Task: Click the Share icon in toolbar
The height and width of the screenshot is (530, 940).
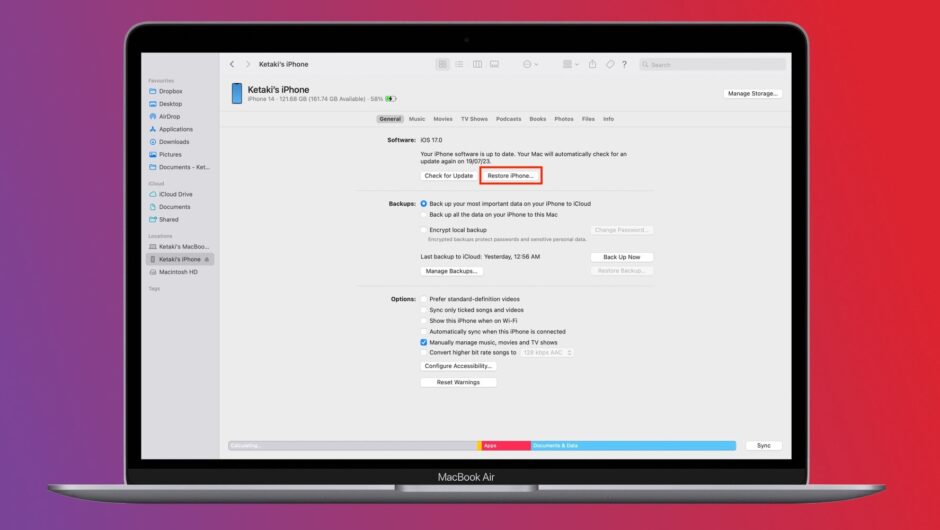Action: (x=592, y=64)
